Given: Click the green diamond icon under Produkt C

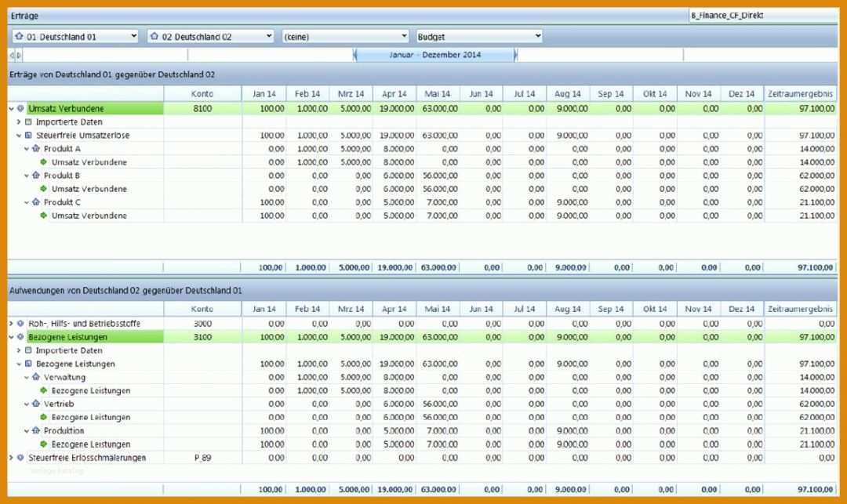Looking at the screenshot, I should click(x=44, y=216).
